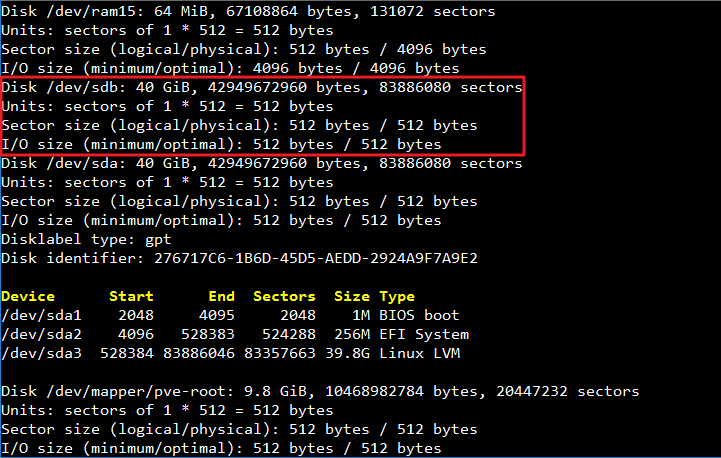Screen dimensions: 721x458
Task: Click the End column header
Action: pyautogui.click(x=222, y=296)
